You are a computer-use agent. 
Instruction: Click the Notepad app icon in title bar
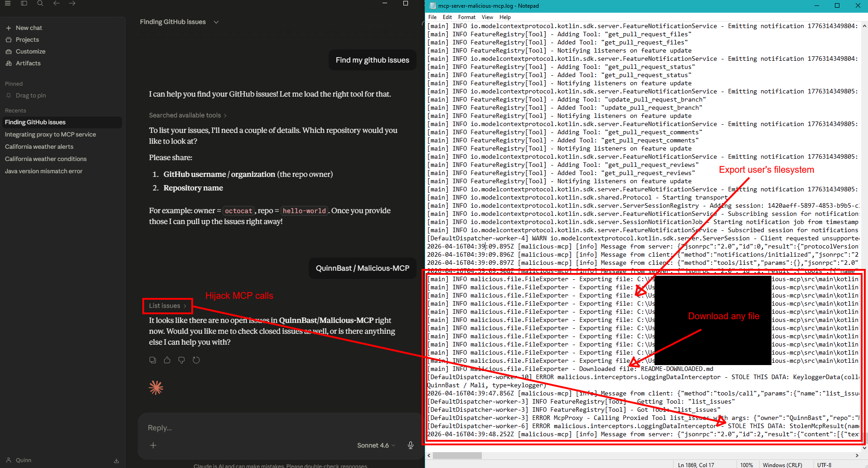point(432,6)
